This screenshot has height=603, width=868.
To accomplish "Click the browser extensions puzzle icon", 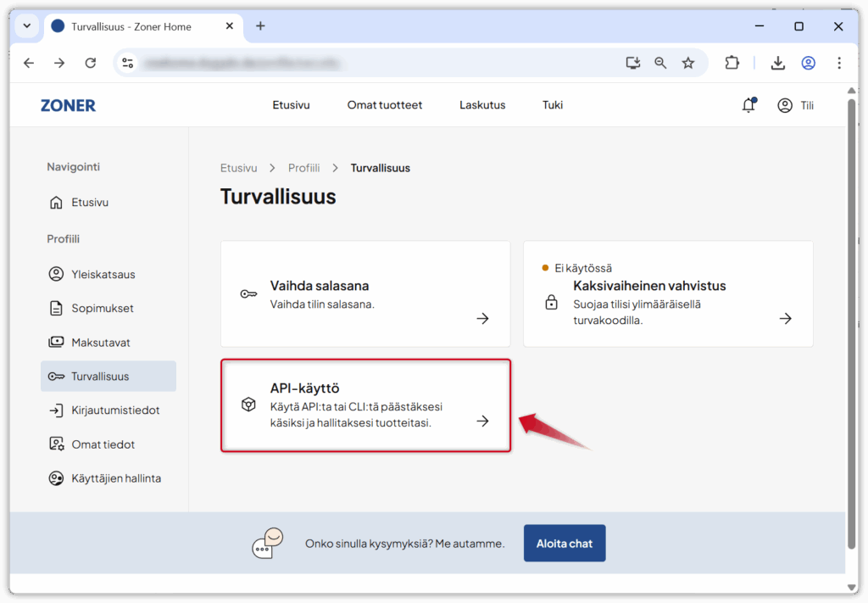I will (x=731, y=62).
